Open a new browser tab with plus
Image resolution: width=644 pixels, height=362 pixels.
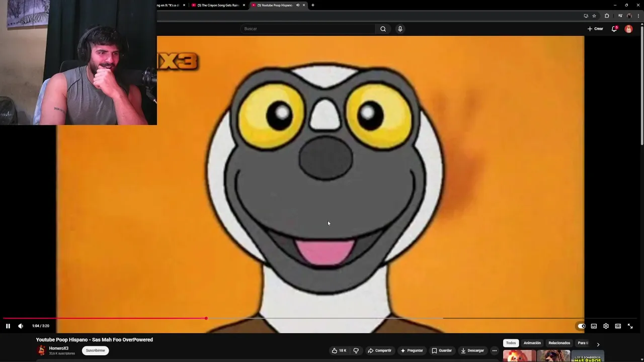coord(312,5)
